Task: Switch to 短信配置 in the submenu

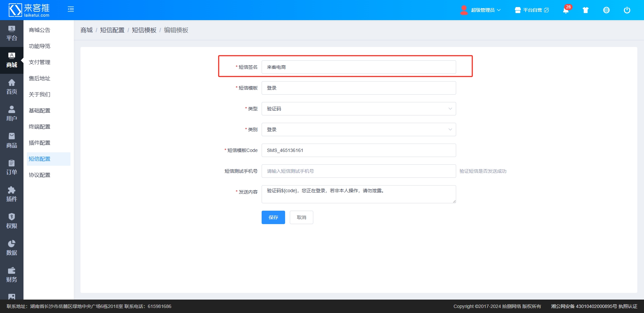Action: [40, 159]
